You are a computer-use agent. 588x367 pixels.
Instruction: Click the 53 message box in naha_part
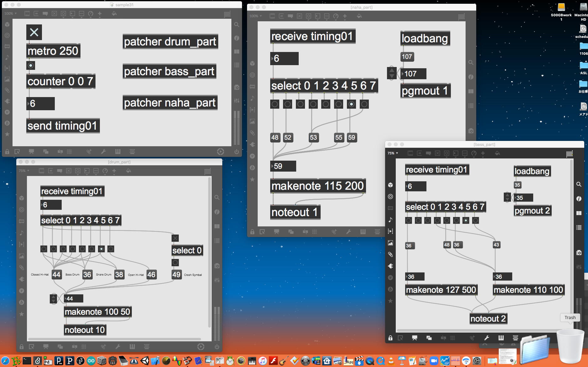coord(313,137)
